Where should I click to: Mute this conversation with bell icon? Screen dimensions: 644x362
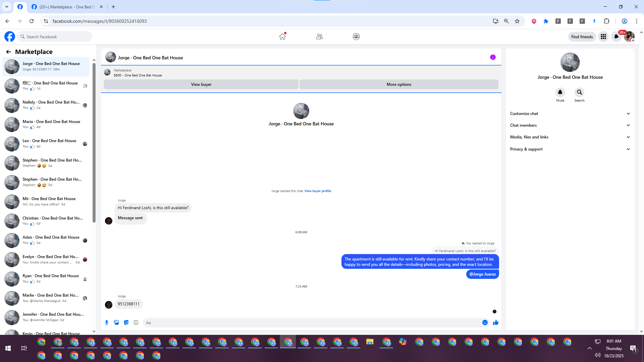coord(560,92)
